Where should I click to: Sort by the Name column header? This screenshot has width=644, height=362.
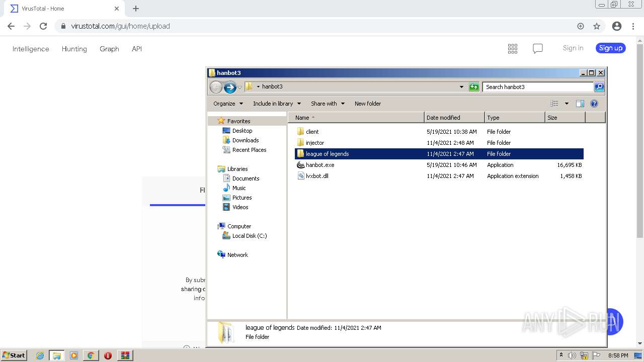click(356, 118)
